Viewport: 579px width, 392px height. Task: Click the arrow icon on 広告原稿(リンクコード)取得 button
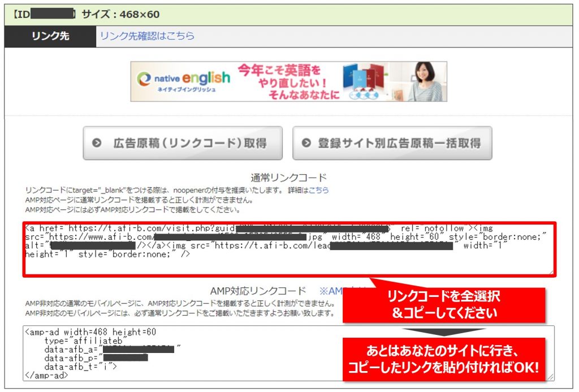(x=97, y=144)
